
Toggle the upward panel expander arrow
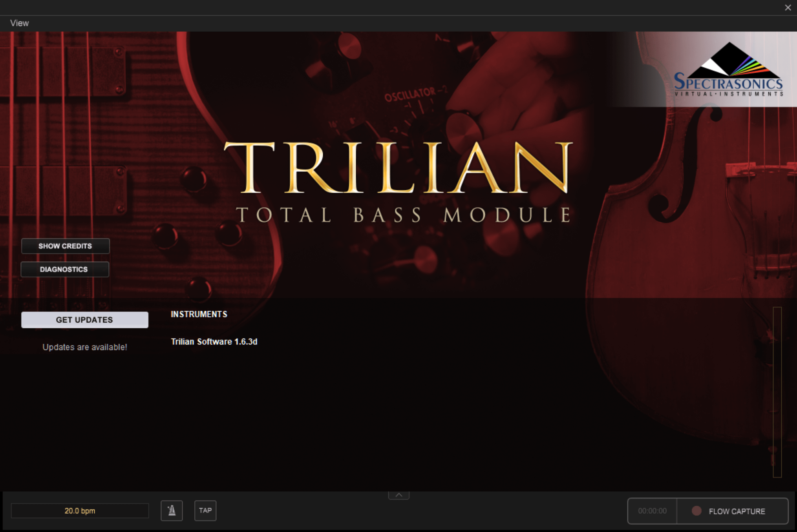pos(399,494)
